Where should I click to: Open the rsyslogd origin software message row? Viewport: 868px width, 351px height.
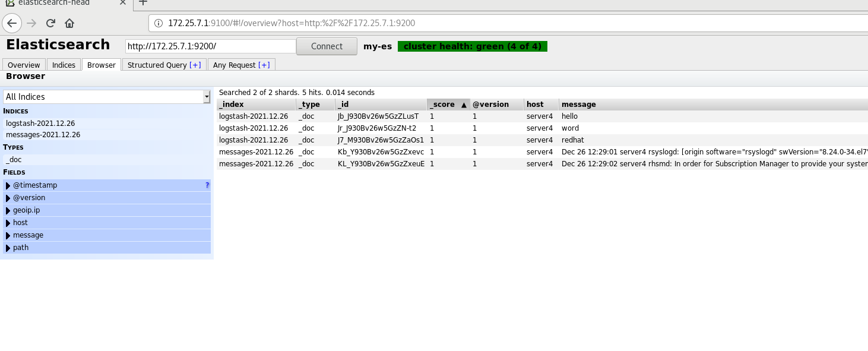pyautogui.click(x=542, y=152)
